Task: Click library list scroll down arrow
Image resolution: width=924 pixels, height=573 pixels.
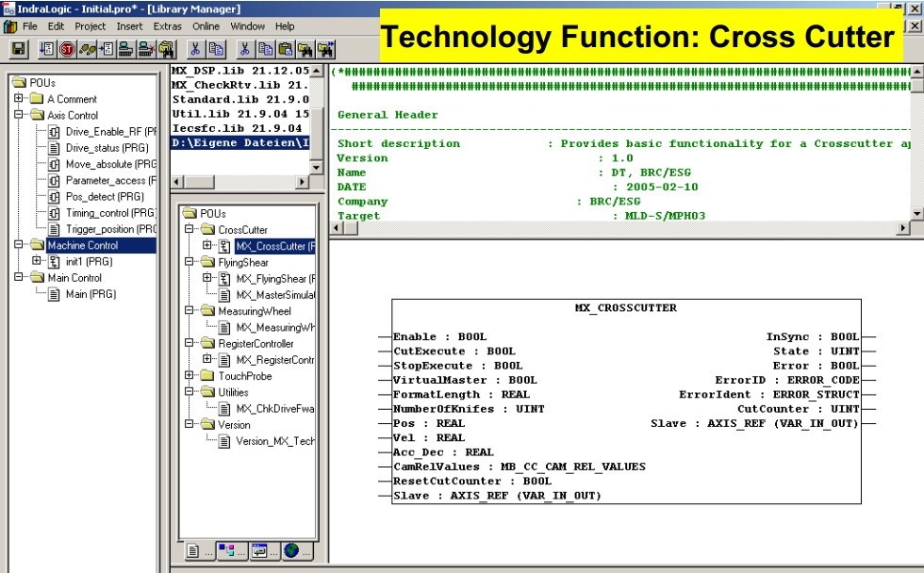Action: click(x=317, y=168)
